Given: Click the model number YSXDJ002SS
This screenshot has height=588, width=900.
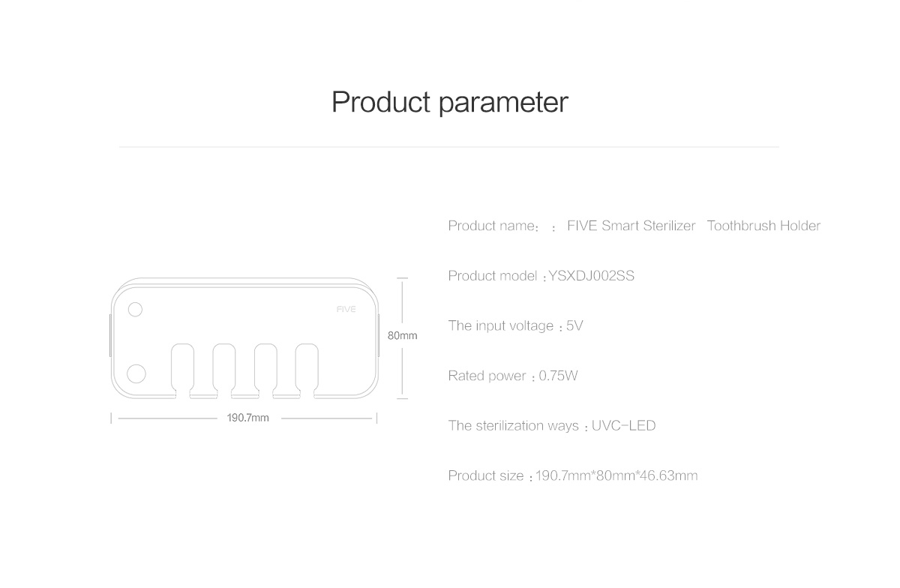Looking at the screenshot, I should 591,276.
